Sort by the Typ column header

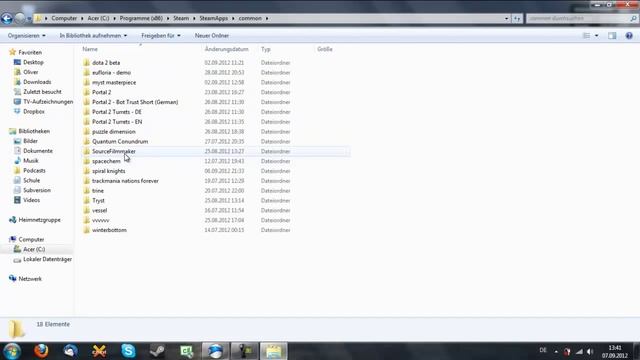[266, 49]
